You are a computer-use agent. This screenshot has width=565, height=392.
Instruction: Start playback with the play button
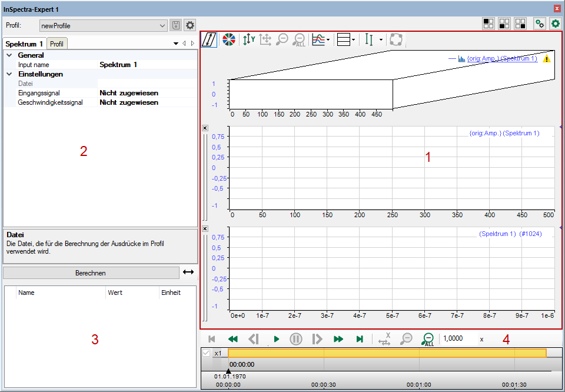pyautogui.click(x=277, y=339)
